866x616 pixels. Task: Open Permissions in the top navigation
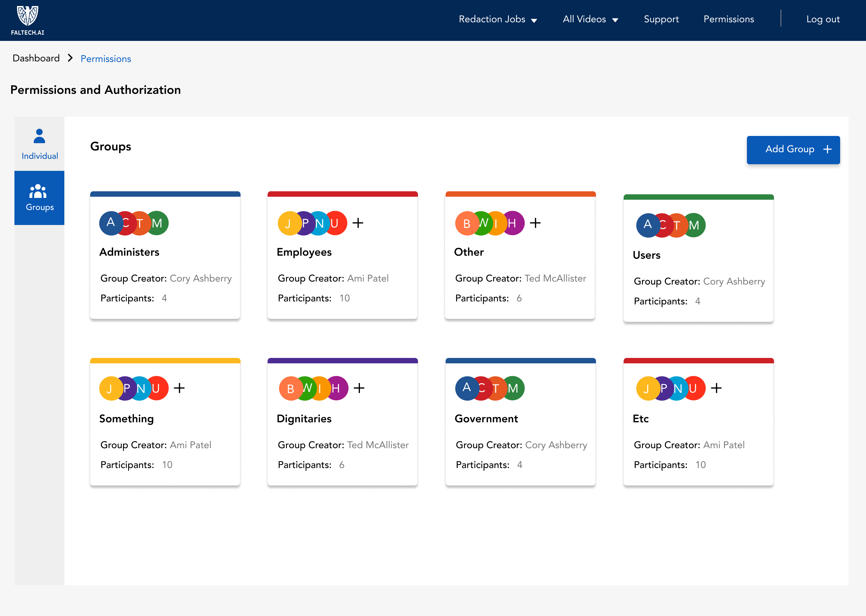click(728, 19)
